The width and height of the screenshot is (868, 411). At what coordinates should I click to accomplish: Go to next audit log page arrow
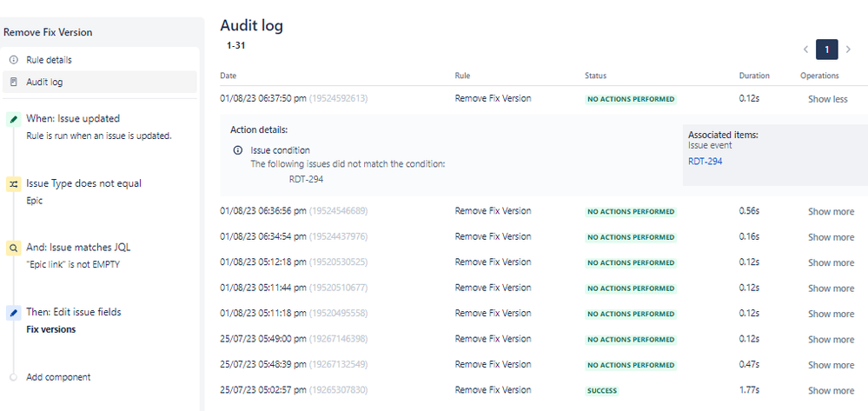coord(848,50)
